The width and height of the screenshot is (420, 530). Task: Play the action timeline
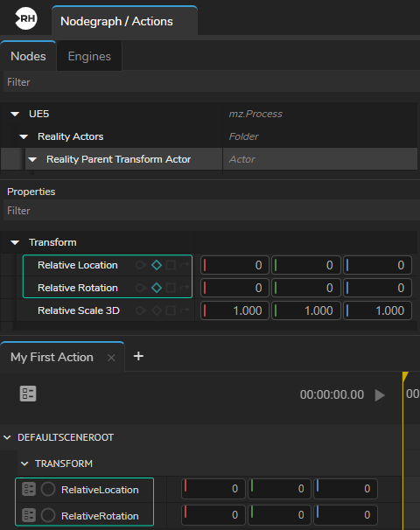pyautogui.click(x=380, y=394)
